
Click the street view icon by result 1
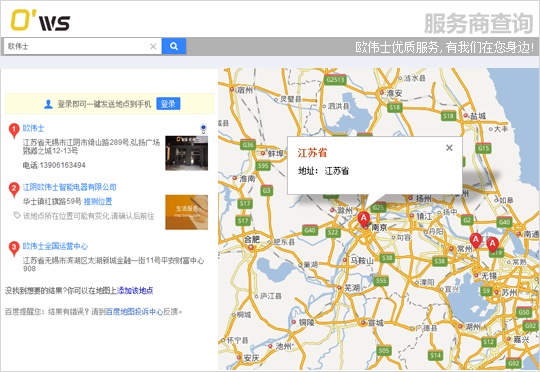point(204,129)
